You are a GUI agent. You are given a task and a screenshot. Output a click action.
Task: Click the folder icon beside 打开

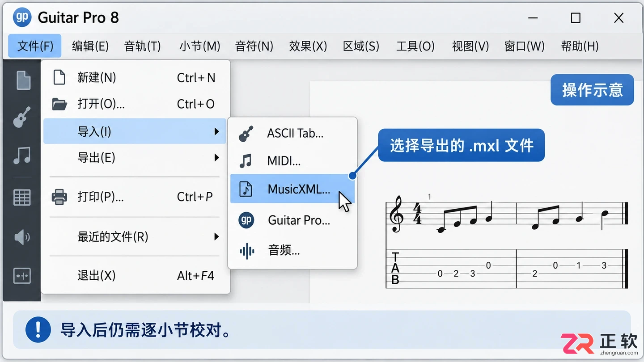(x=59, y=104)
